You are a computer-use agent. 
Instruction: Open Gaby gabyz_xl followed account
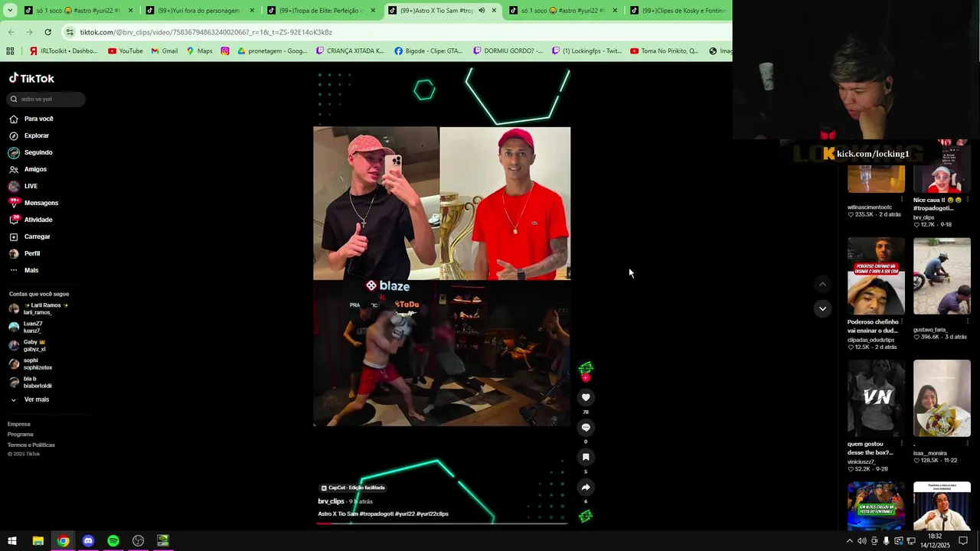tap(28, 345)
